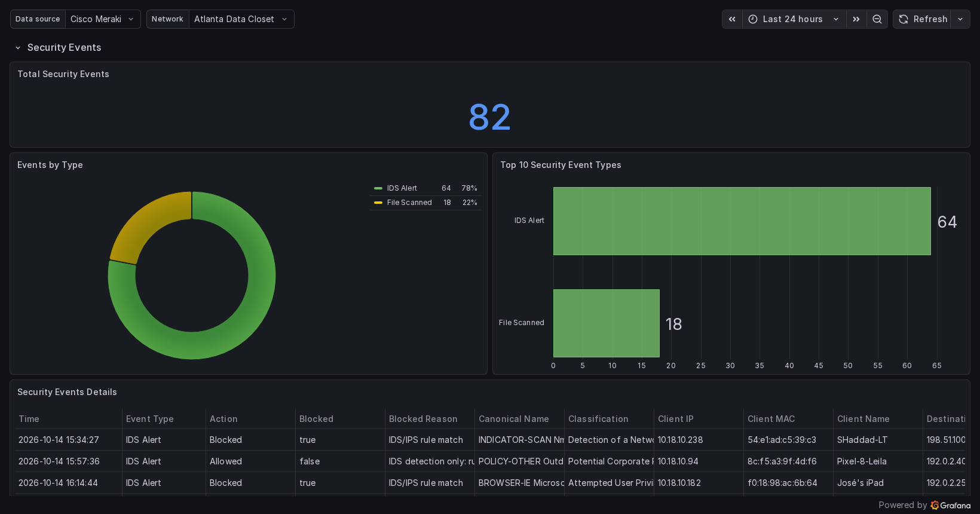Click the yellow File Scanned legend swatch

378,203
